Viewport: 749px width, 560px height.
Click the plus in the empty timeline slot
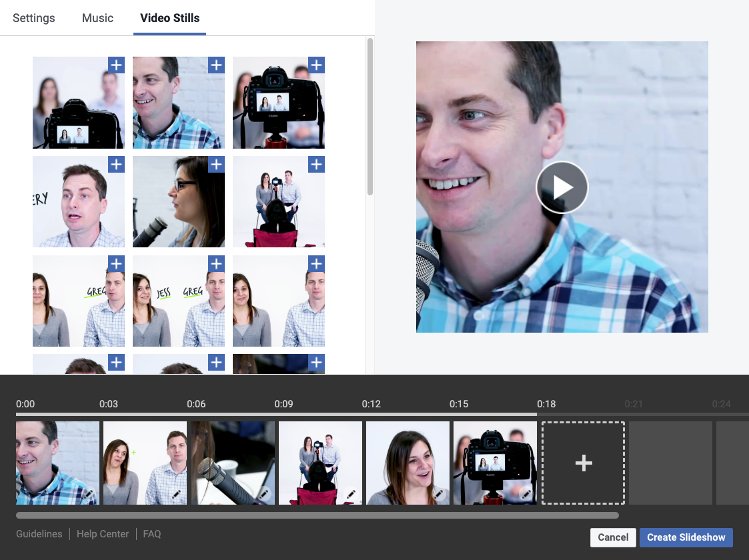(x=583, y=463)
